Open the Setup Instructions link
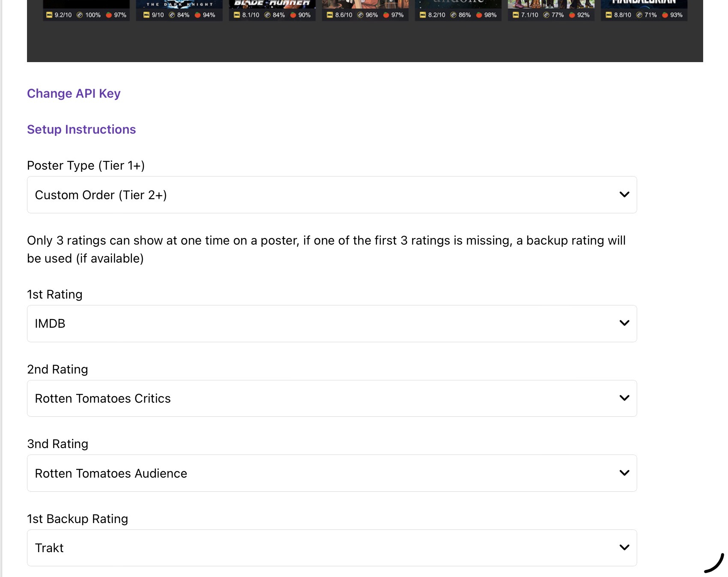Screen dimensions: 728x577 (x=81, y=129)
